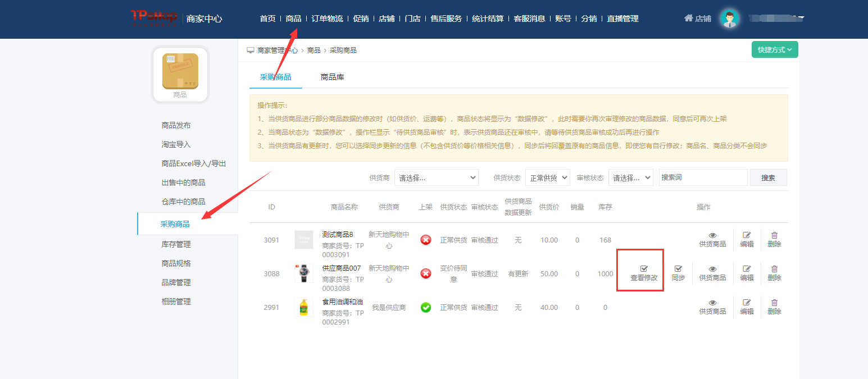Viewport: 868px width, 379px height.
Task: Click 编辑 icon for 测试商品8
Action: point(747,235)
